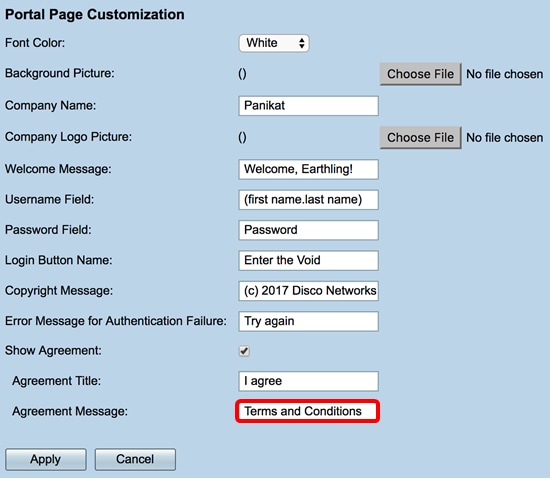Select the Username Field input

[308, 200]
